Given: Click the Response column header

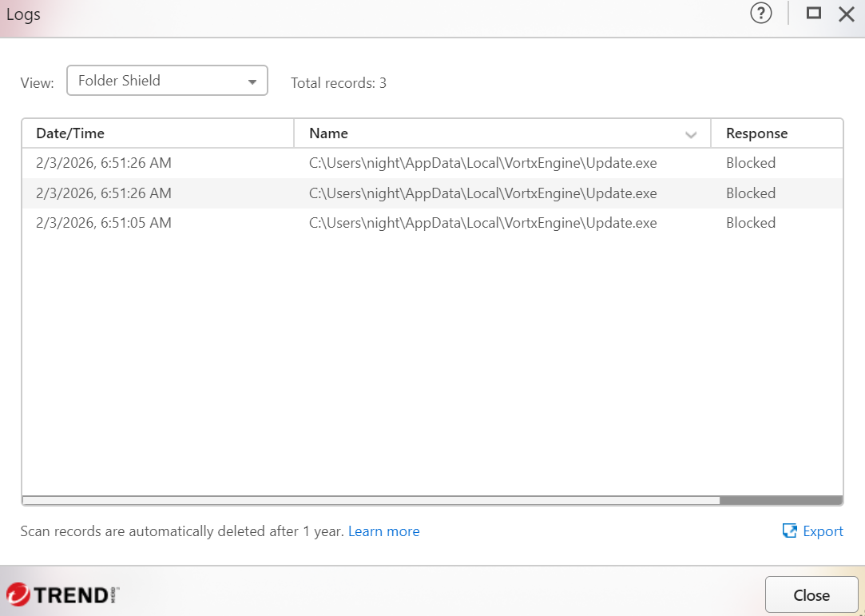Looking at the screenshot, I should pyautogui.click(x=776, y=133).
